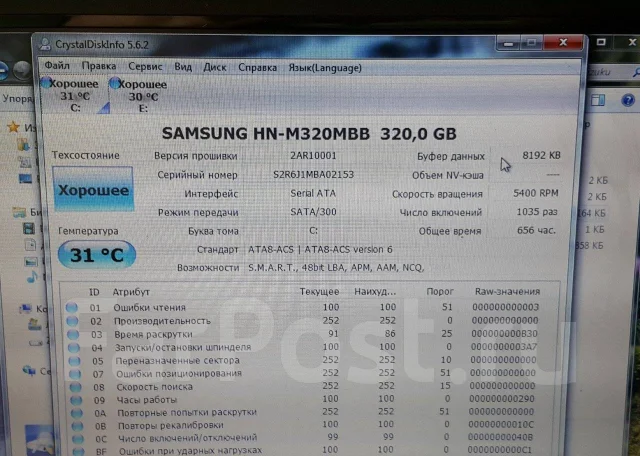Click the CrystalDiskInfo title bar app icon
Viewport: 640px width, 456px height.
45,44
